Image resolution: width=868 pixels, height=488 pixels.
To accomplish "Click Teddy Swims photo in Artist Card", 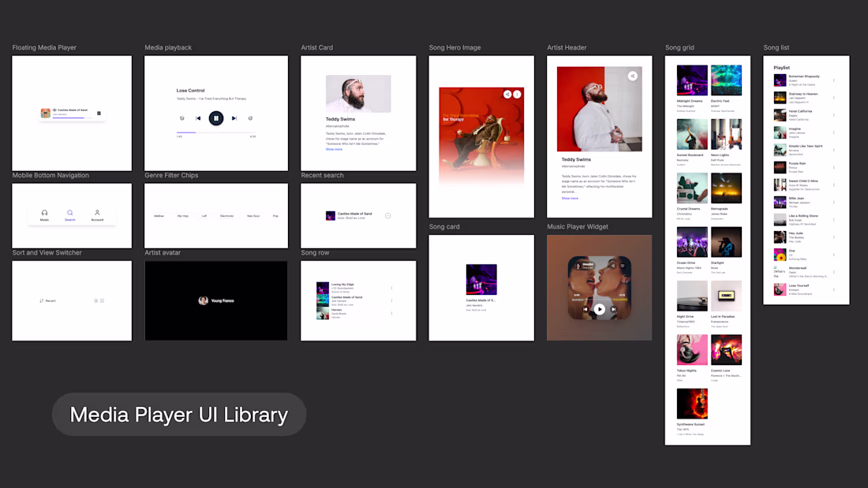I will click(358, 94).
